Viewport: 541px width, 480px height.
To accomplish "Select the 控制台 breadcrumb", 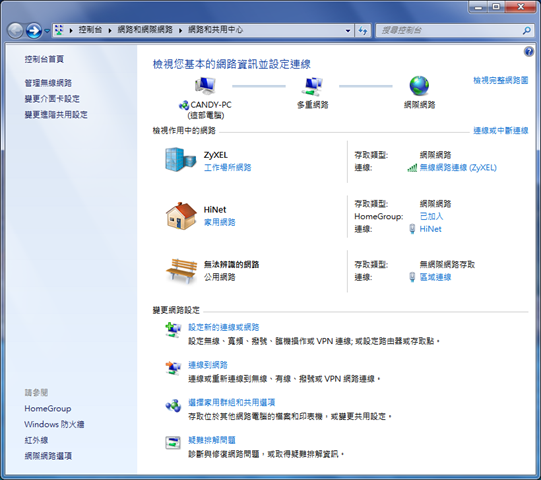I will [90, 30].
